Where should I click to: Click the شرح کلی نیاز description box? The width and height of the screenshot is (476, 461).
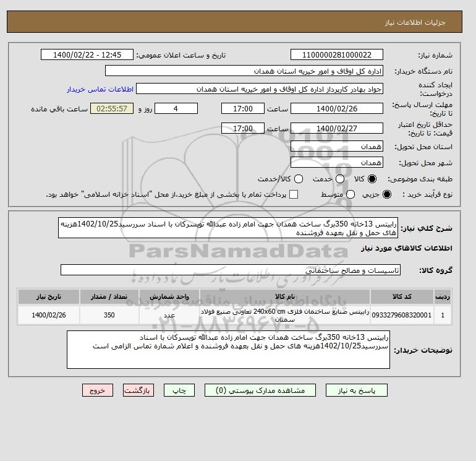click(x=228, y=228)
